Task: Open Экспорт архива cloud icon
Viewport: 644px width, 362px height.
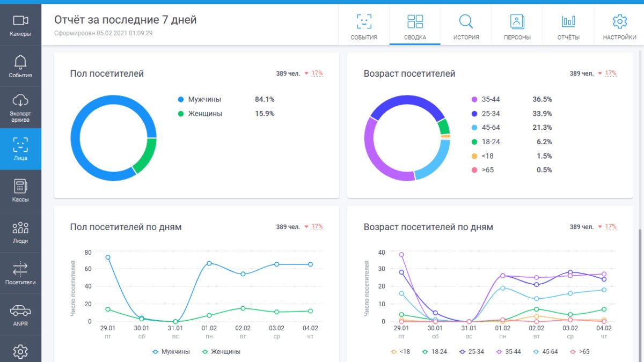Action: [x=20, y=108]
